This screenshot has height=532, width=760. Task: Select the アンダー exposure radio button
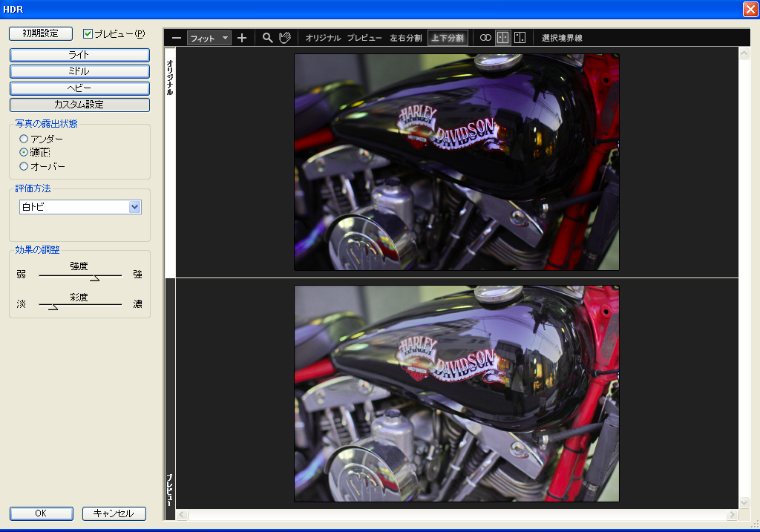[23, 138]
